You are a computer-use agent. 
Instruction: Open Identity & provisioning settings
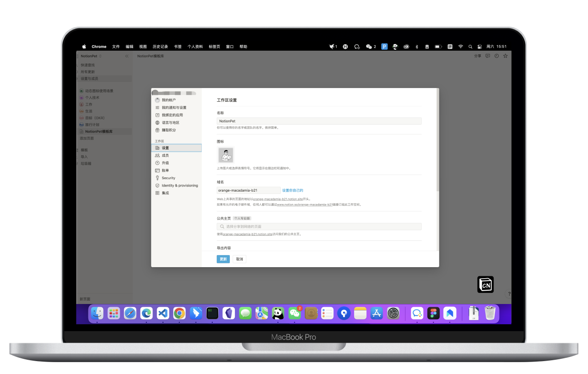pos(176,186)
